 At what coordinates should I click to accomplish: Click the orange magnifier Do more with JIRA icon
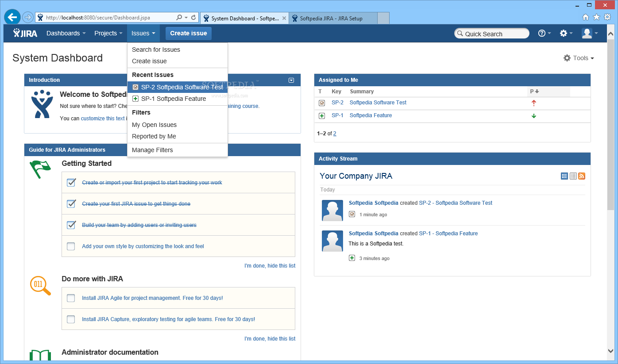coord(40,285)
